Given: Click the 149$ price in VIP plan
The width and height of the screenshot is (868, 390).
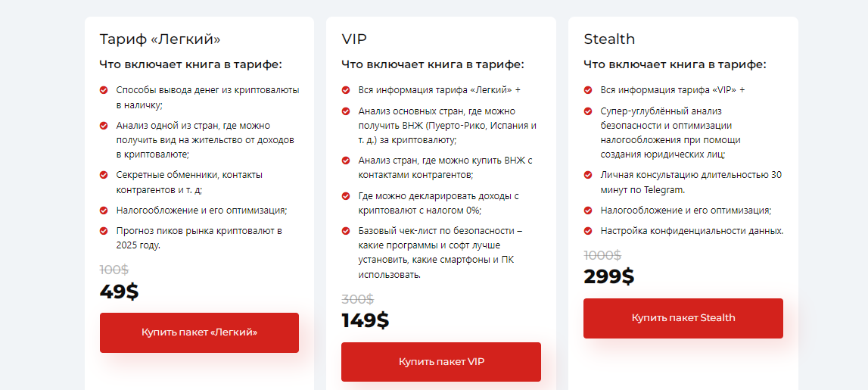Looking at the screenshot, I should 366,320.
